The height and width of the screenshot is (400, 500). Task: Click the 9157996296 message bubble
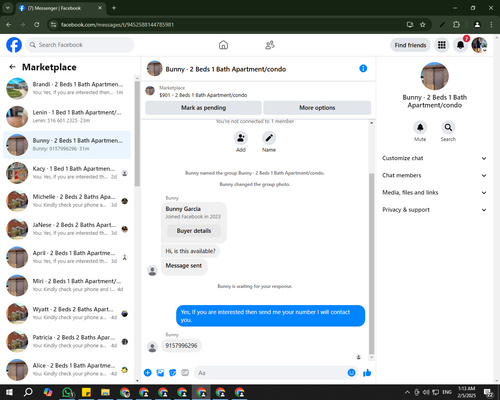click(x=181, y=346)
